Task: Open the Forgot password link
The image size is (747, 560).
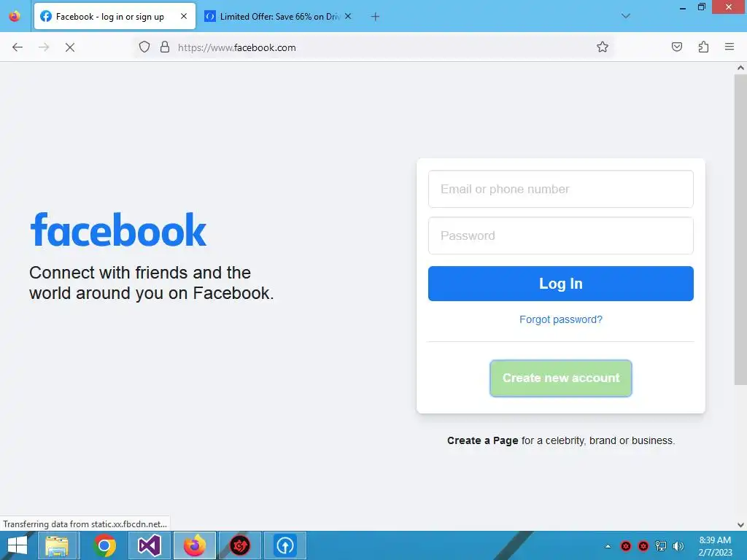Action: 561,319
